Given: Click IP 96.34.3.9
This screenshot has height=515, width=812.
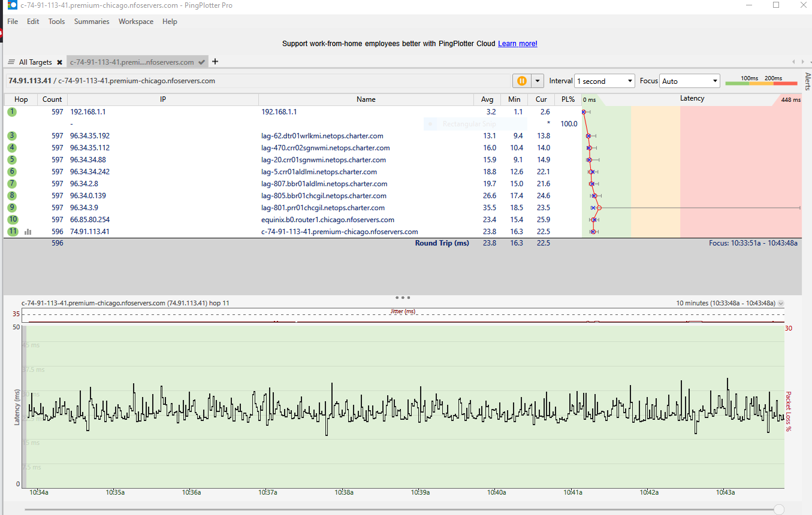Looking at the screenshot, I should tap(84, 208).
